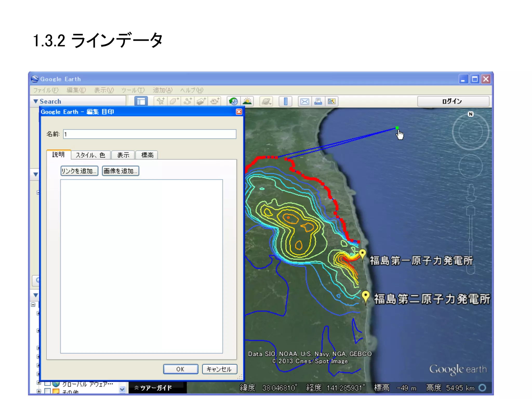Click the 緯度 38.046810° readout
This screenshot has height=399, width=532.
coord(268,388)
